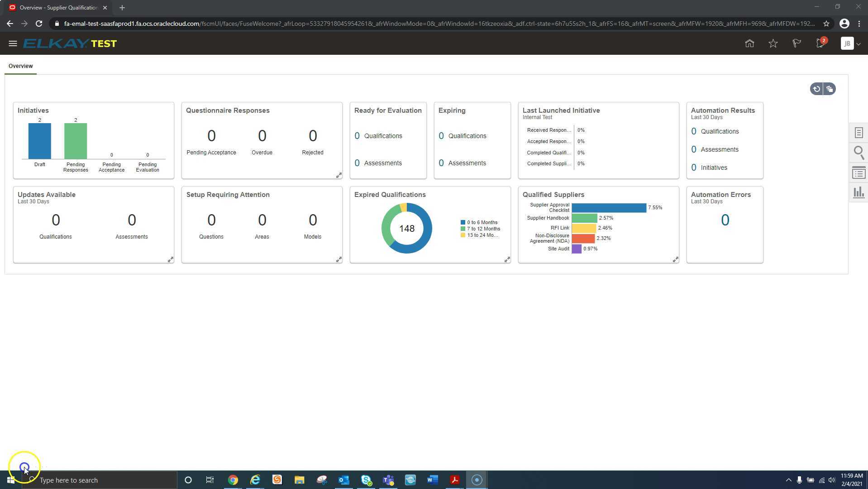This screenshot has width=868, height=489.
Task: Click the ELKAY TEST logo
Action: [70, 43]
